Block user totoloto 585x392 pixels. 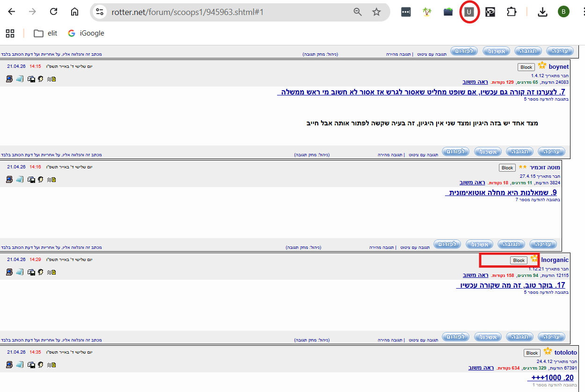click(532, 353)
